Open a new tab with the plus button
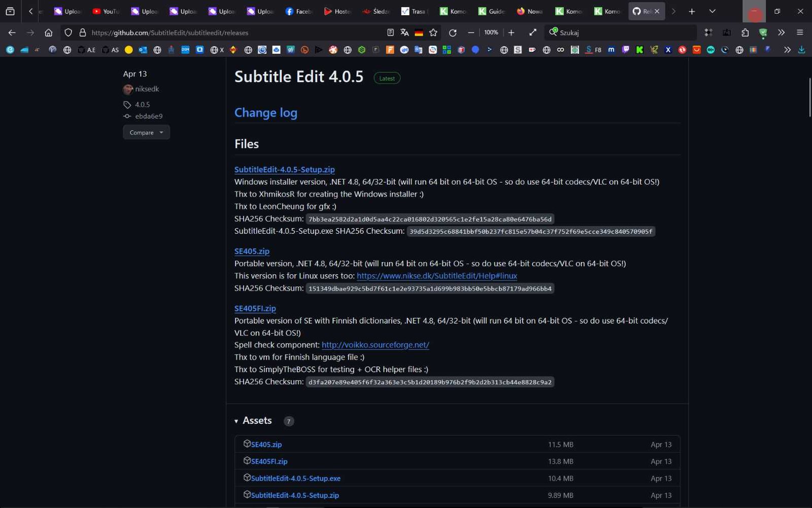The image size is (812, 508). click(691, 11)
